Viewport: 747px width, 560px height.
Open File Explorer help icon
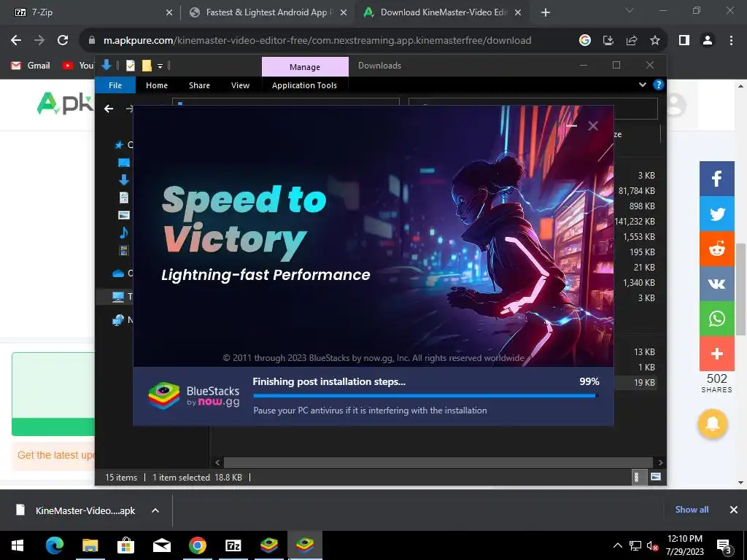click(659, 85)
